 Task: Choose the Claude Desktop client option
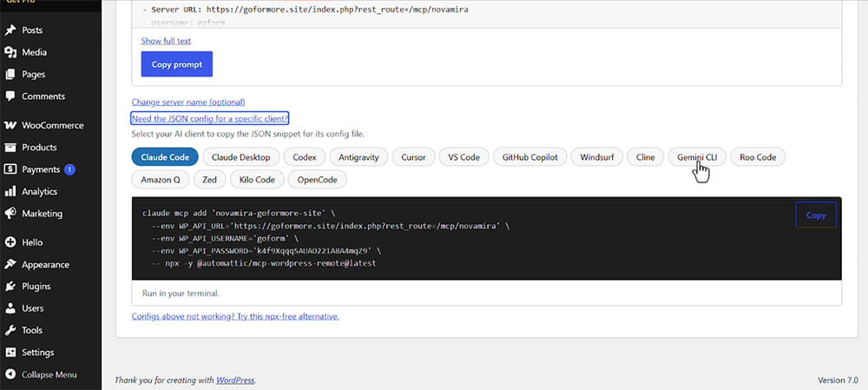point(240,157)
